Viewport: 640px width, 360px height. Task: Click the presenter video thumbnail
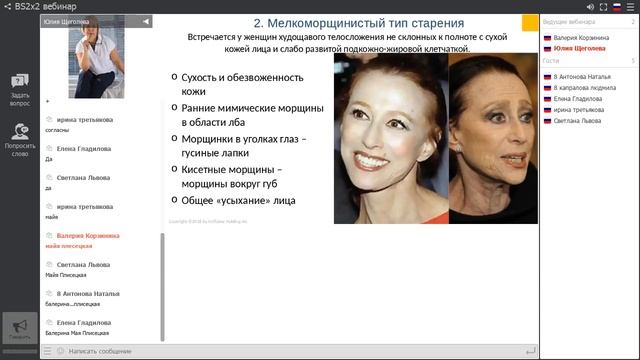point(96,57)
